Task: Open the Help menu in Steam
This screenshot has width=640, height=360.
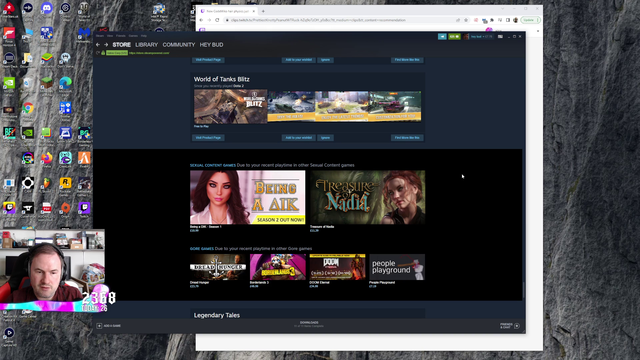Action: [x=144, y=36]
